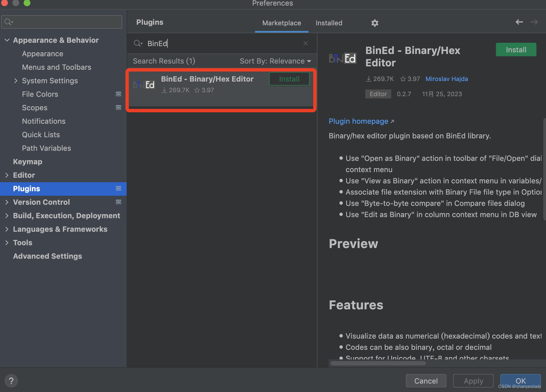Viewport: 546px width, 392px height.
Task: Click the plugins settings gear icon
Action: [375, 23]
